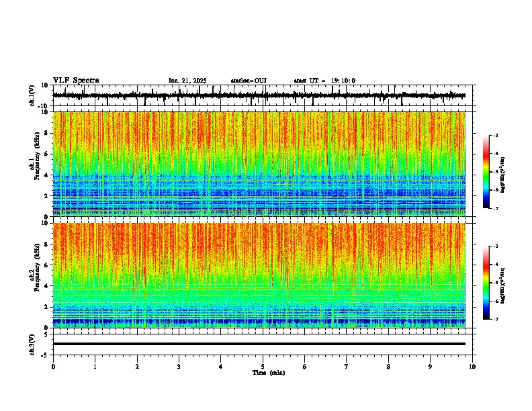532x411 pixels.
Task: Click time axis tick label "1"
Action: click(x=95, y=367)
